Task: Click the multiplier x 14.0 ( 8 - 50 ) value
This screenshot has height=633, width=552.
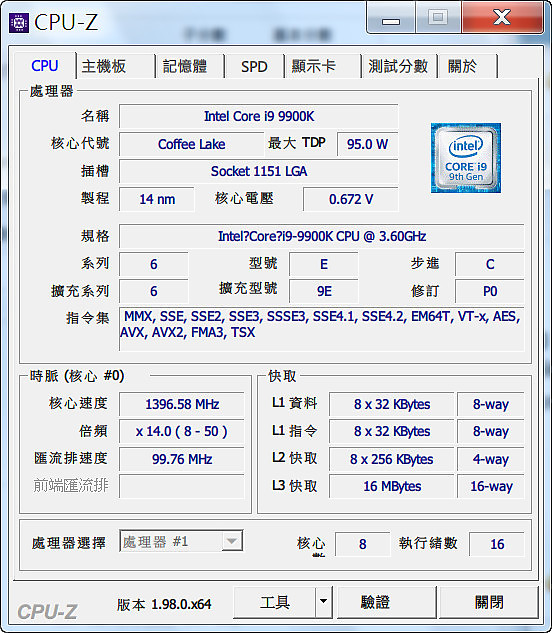Action: pos(182,432)
